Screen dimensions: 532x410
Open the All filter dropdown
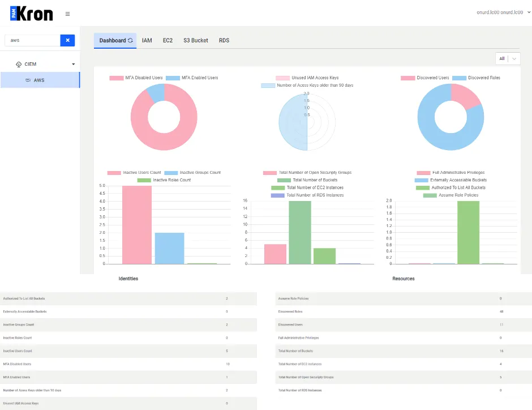[x=508, y=59]
